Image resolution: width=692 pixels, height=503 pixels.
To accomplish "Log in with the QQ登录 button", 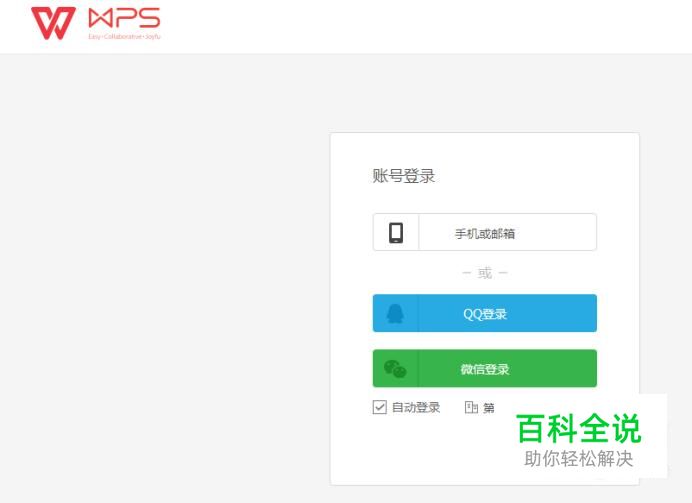I will (x=485, y=313).
